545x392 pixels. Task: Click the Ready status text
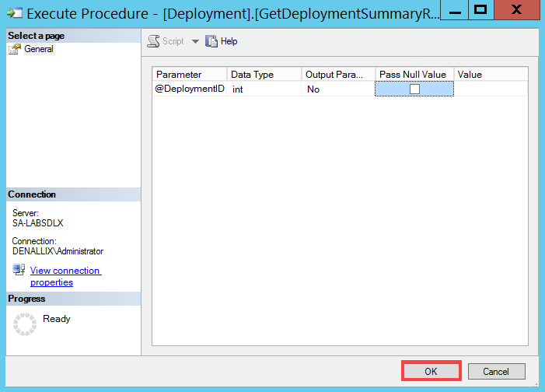pos(57,319)
